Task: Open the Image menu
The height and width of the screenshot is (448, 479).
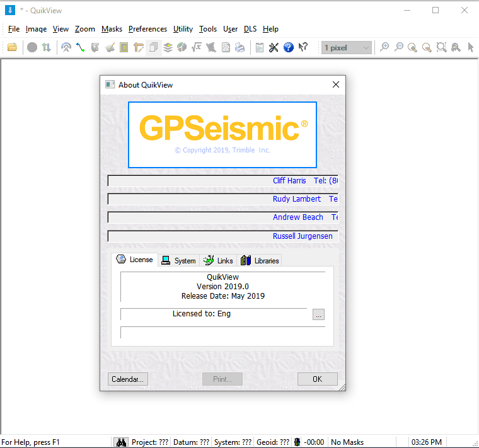Action: tap(36, 29)
